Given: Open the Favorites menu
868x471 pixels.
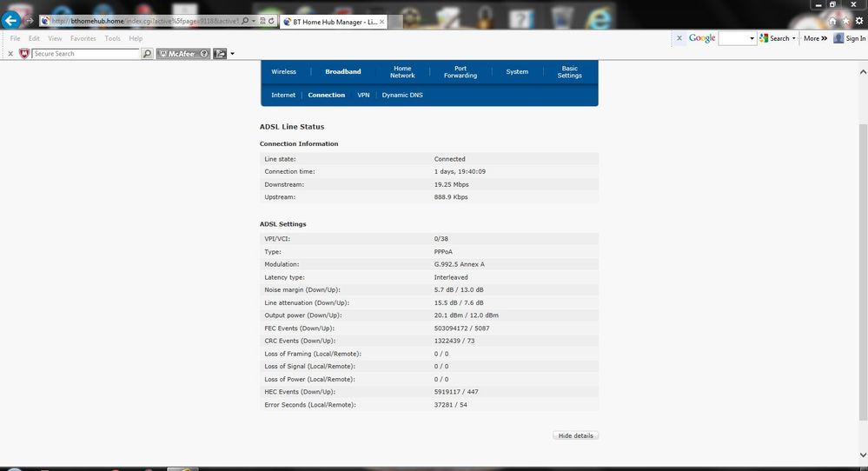Looking at the screenshot, I should point(83,38).
